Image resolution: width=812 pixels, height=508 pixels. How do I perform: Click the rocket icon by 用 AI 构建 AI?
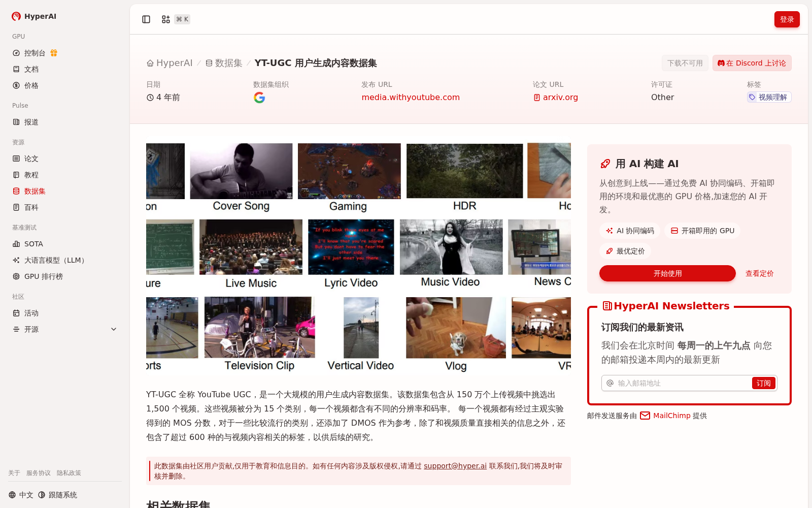click(x=605, y=164)
